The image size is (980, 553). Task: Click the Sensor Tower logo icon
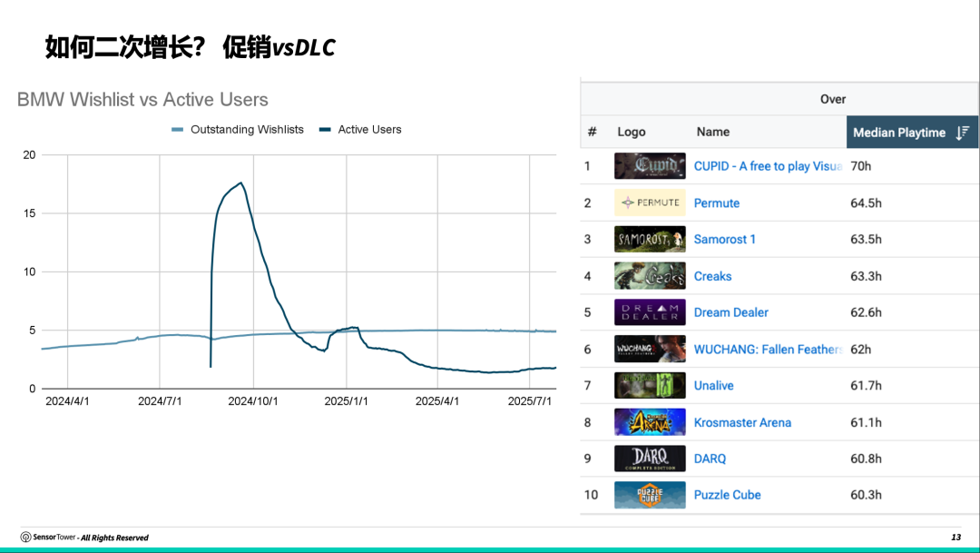click(x=25, y=538)
